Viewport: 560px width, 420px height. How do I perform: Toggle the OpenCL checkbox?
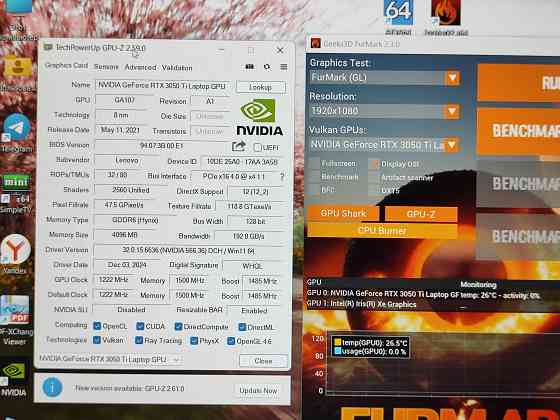[x=97, y=326]
